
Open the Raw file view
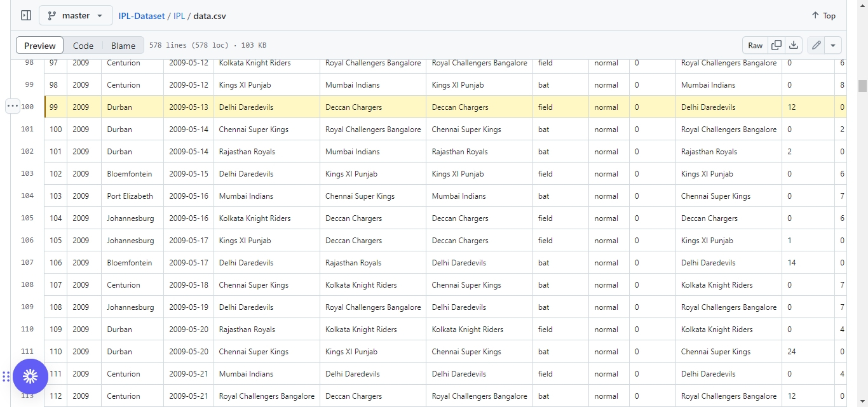point(755,46)
